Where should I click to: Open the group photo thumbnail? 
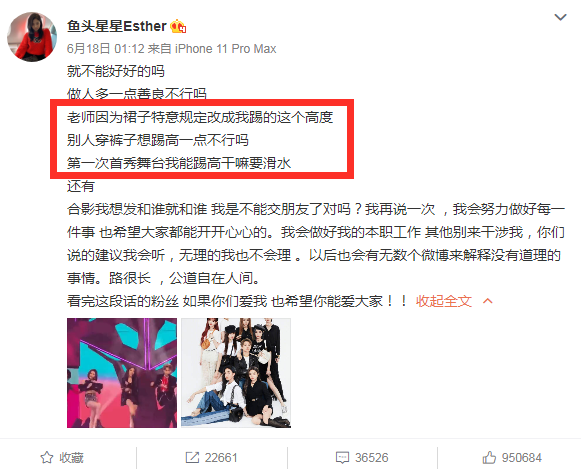236,373
